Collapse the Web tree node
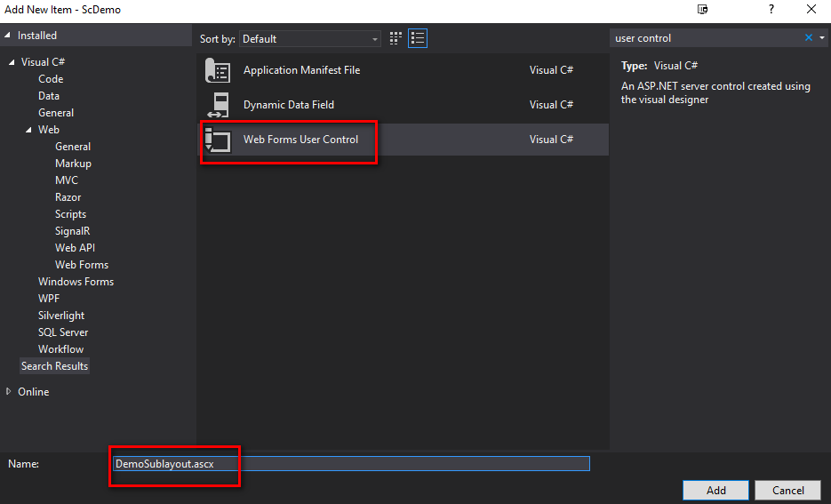Screen dimensions: 831x504 coord(28,130)
